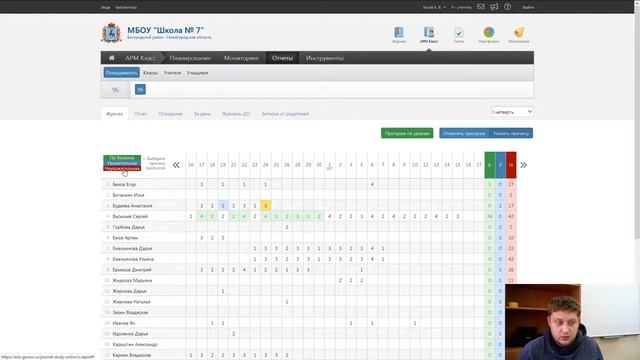
Task: Click student name Горбова Дарья
Action: (129, 227)
